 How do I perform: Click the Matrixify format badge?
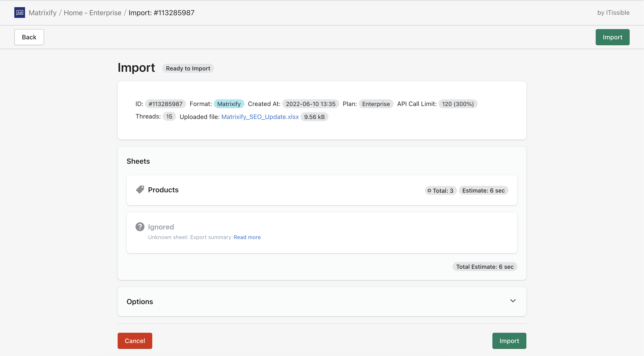pyautogui.click(x=229, y=104)
